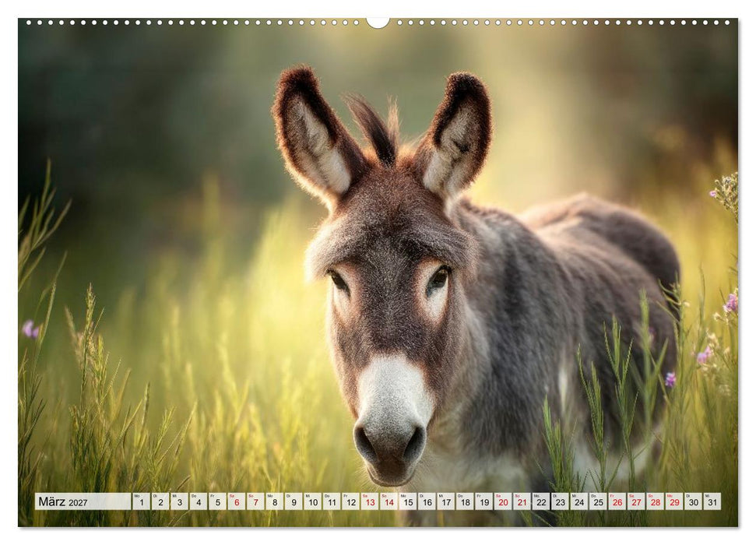
Task: Click the red Saturday cell 27
Action: 636,501
